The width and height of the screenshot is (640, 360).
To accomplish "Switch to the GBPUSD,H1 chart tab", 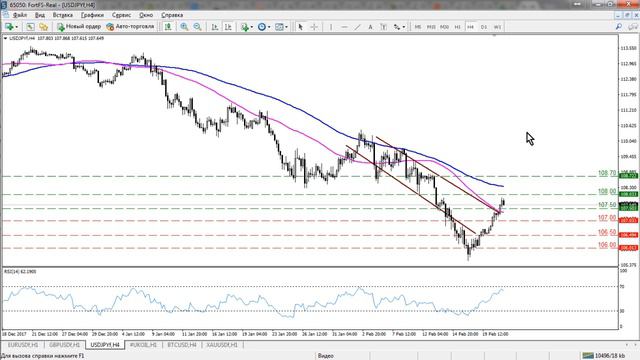I will pos(64,345).
